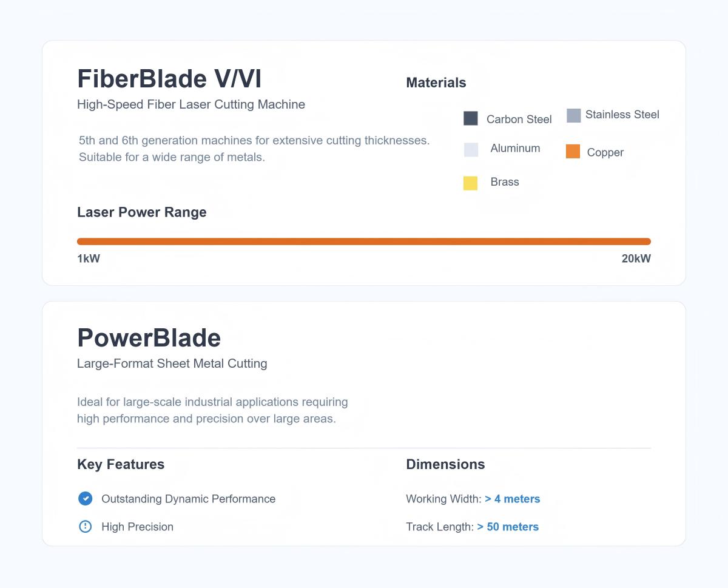
Task: Click the blue checkmark icon beside Outstanding Dynamic Performance
Action: click(86, 499)
